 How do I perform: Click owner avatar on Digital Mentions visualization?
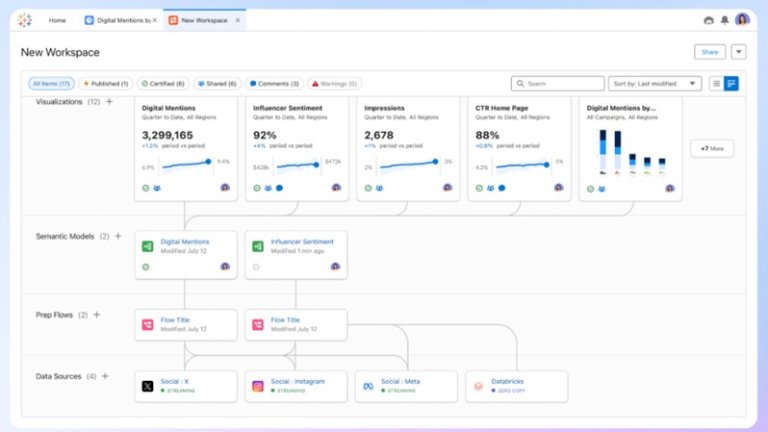point(225,188)
